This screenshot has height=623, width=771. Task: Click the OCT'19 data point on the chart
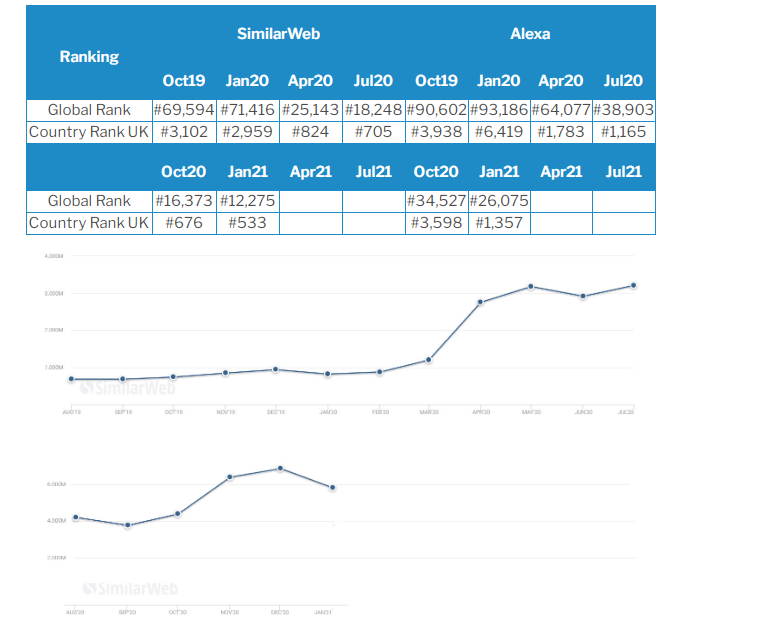point(173,377)
